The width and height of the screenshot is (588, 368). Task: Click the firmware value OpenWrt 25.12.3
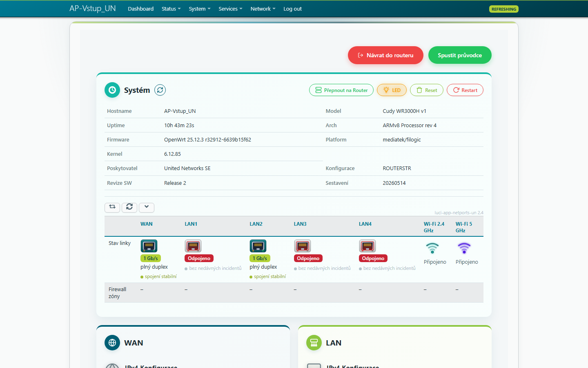tap(208, 139)
